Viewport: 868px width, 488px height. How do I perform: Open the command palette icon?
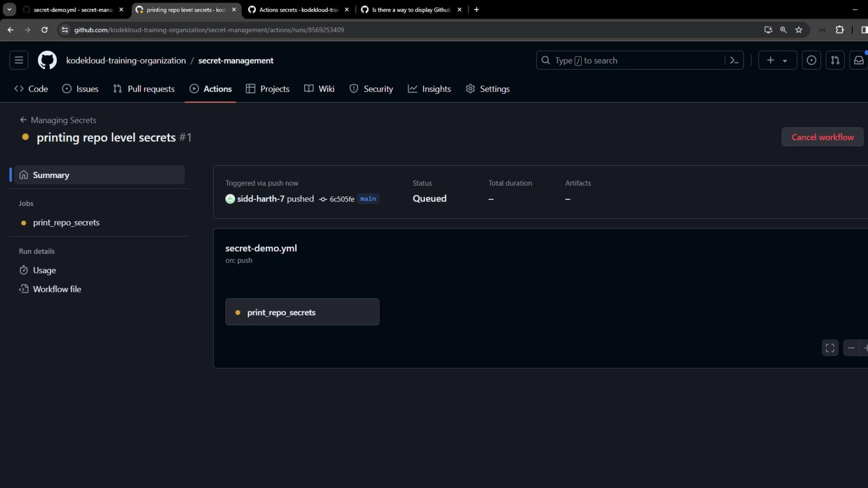734,60
